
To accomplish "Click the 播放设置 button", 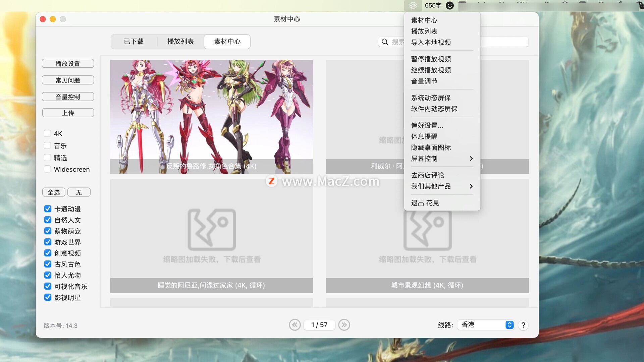I will pyautogui.click(x=68, y=64).
